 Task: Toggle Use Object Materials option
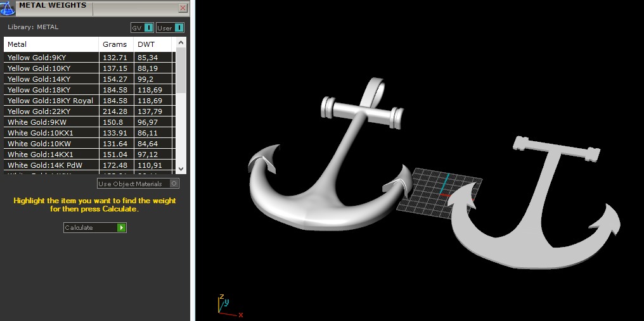tap(138, 184)
